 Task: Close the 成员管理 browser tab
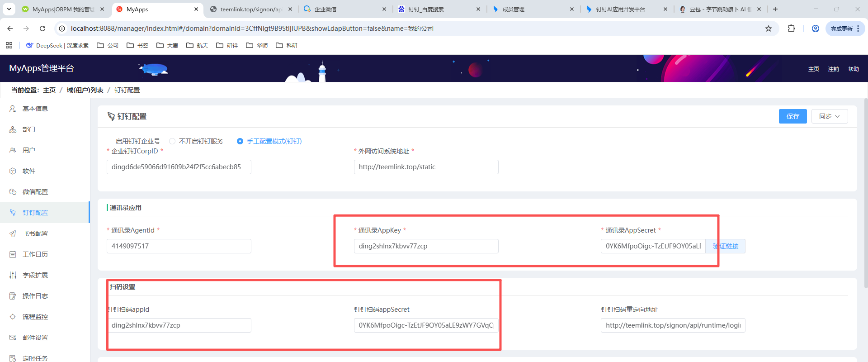(x=572, y=9)
